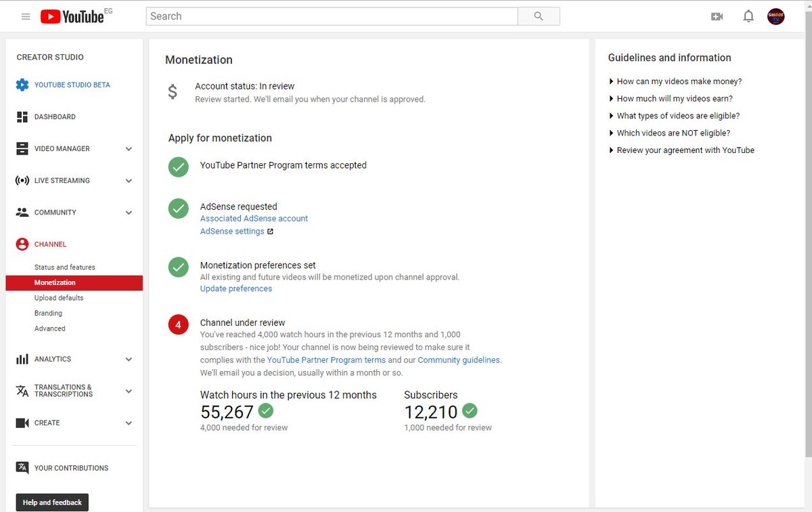Click the Creator Studio heading
Screen dimensions: 812x512
50,58
